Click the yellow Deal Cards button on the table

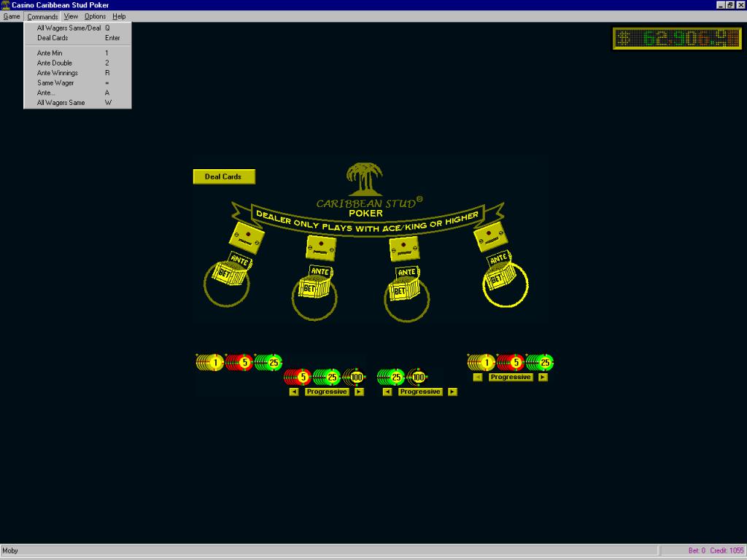tap(224, 176)
